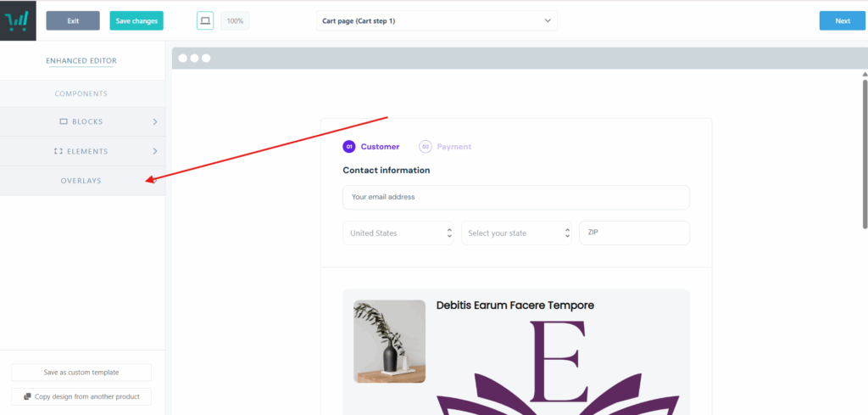Click the shopping cart logo icon

click(18, 20)
